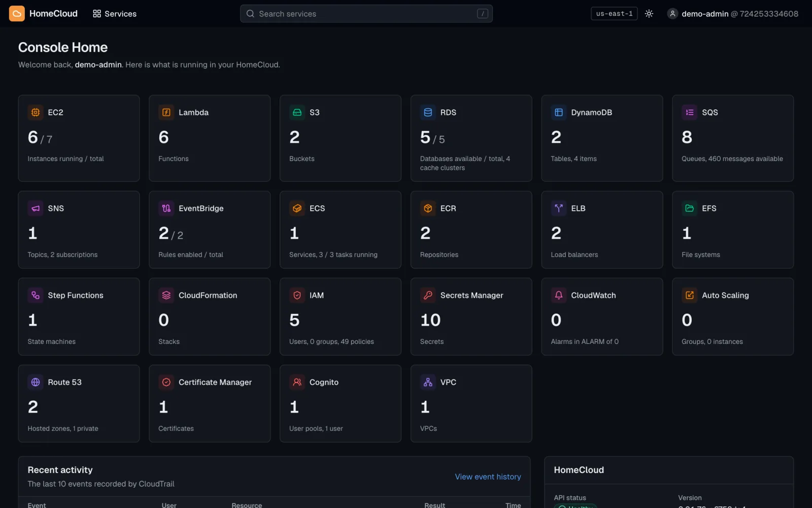Click the "Load balancers" label
Screen dimensions: 812x508
tap(574, 255)
